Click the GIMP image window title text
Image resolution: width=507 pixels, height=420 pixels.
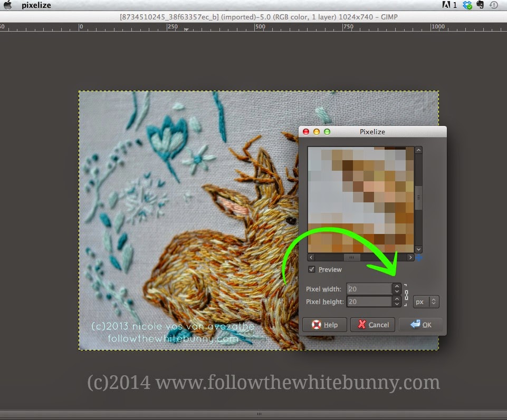click(259, 17)
